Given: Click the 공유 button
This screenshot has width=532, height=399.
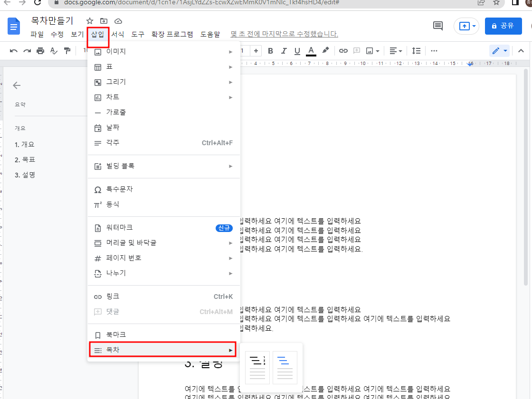Looking at the screenshot, I should [x=503, y=26].
